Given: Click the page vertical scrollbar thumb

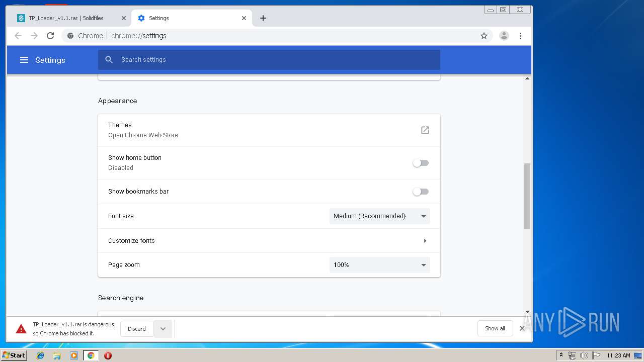Looking at the screenshot, I should point(527,196).
